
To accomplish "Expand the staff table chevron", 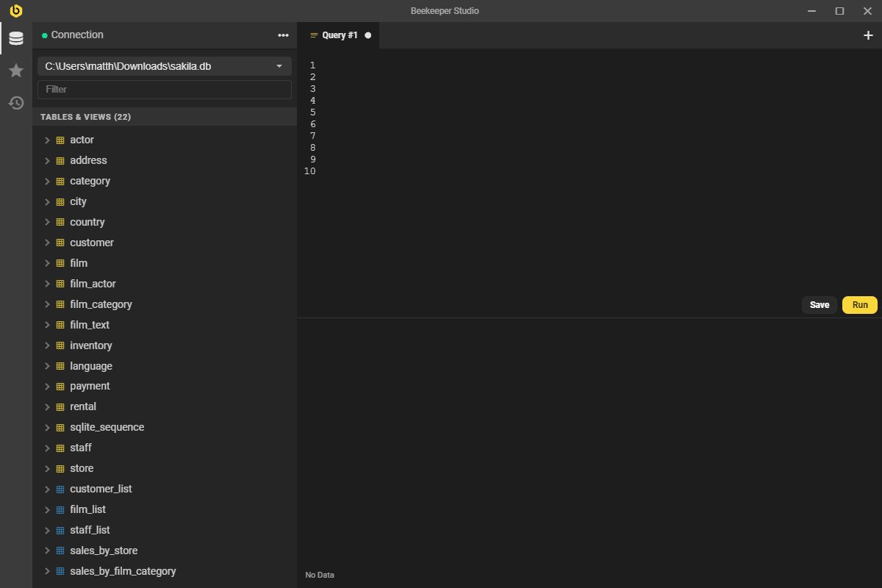I will tap(47, 448).
